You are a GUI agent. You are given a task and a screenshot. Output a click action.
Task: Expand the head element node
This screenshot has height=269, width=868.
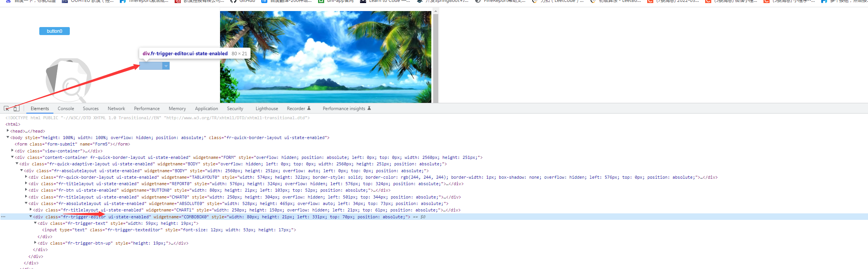coord(8,131)
